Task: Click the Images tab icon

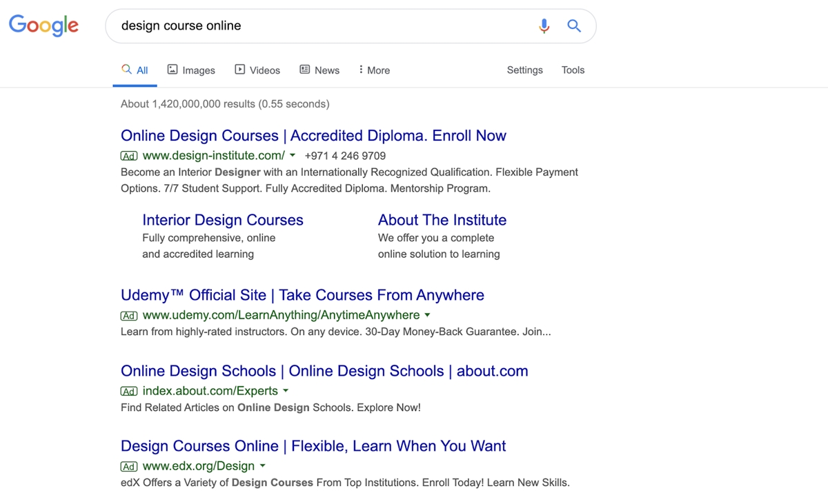Action: [x=172, y=70]
